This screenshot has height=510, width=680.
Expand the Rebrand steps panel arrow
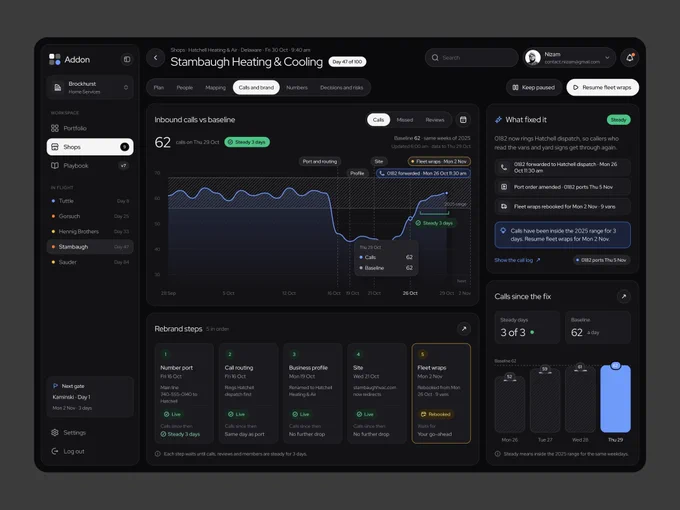click(x=464, y=329)
